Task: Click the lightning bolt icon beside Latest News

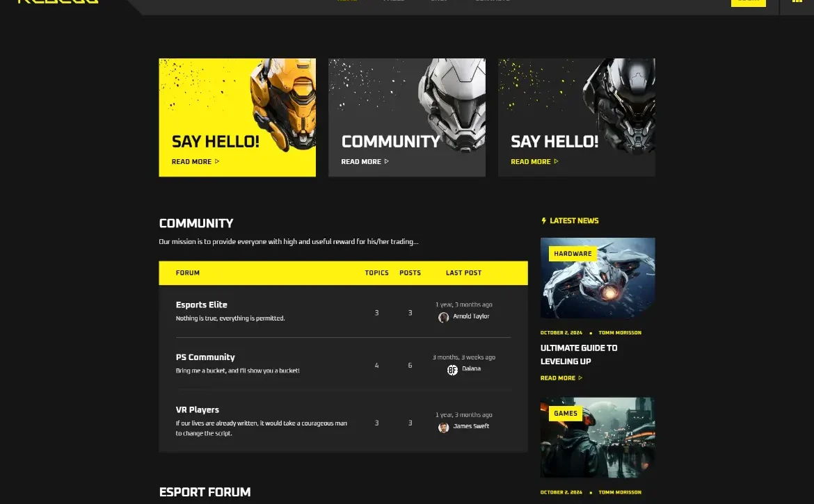Action: coord(543,221)
